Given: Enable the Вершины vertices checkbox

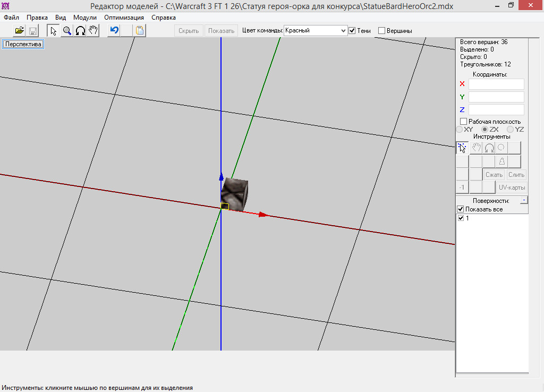Looking at the screenshot, I should click(x=381, y=30).
